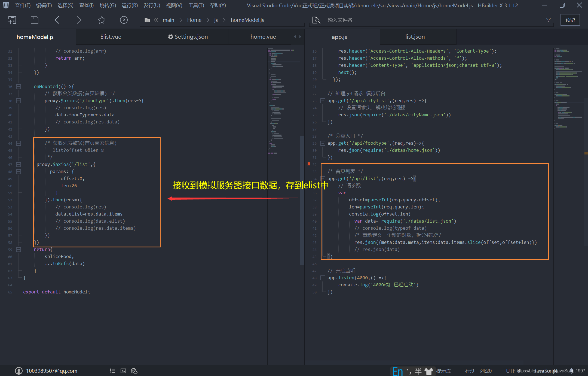Click the new file toolbar icon
Screen dimensions: 588x376
coord(12,20)
